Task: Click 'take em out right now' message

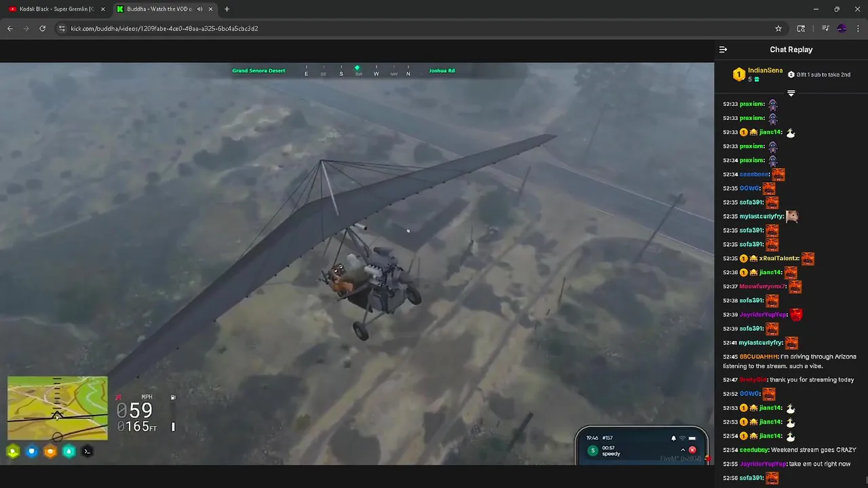Action: coord(818,464)
